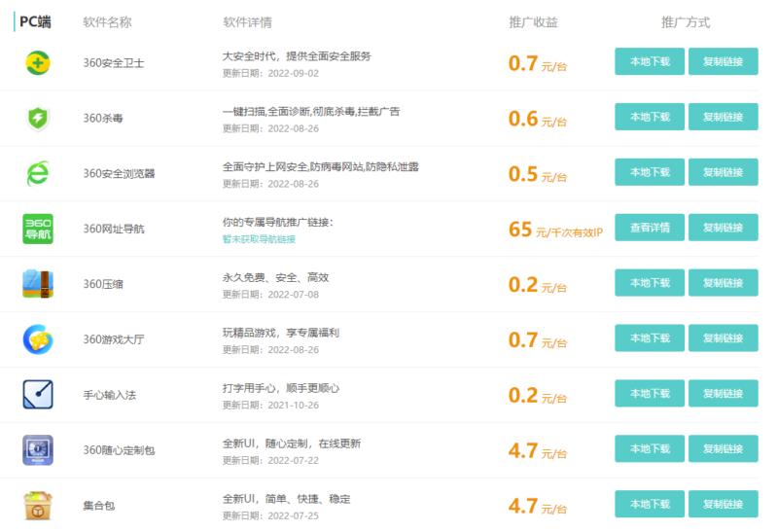Click the 360网址导航 green icon
Screen dimensions: 778x532
(x=38, y=229)
